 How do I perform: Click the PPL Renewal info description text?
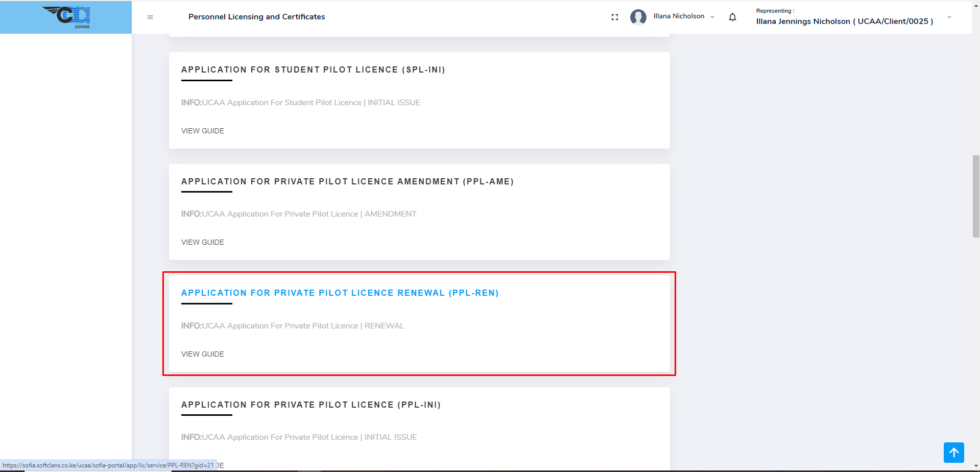pos(293,326)
